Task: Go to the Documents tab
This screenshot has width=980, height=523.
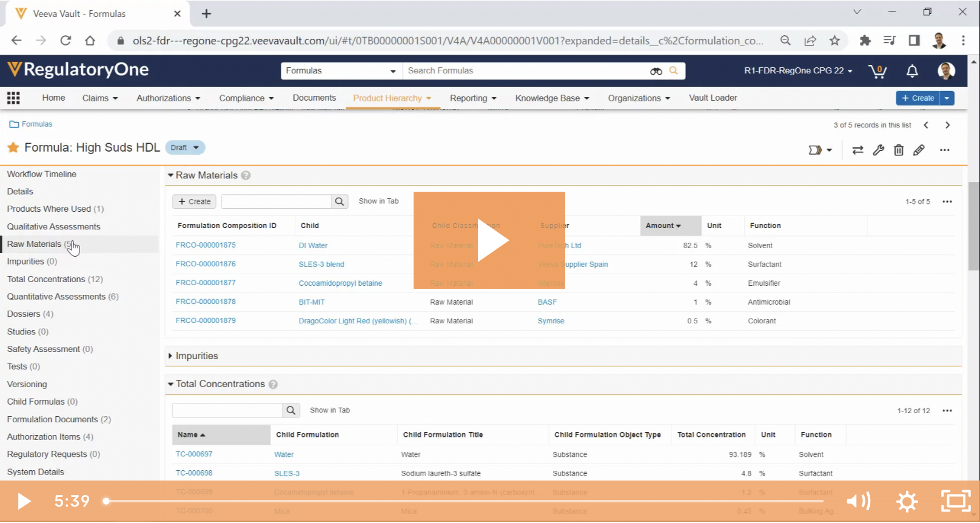Action: 314,98
